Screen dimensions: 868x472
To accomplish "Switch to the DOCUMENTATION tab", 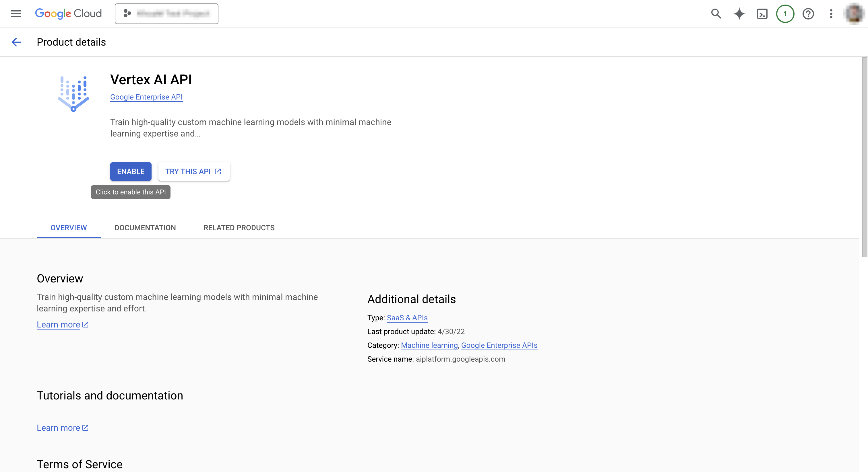I will [x=145, y=228].
